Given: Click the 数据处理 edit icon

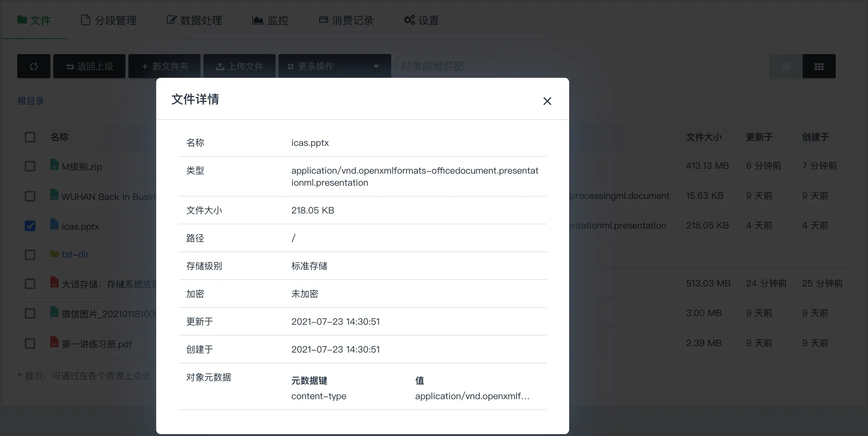Looking at the screenshot, I should [171, 20].
